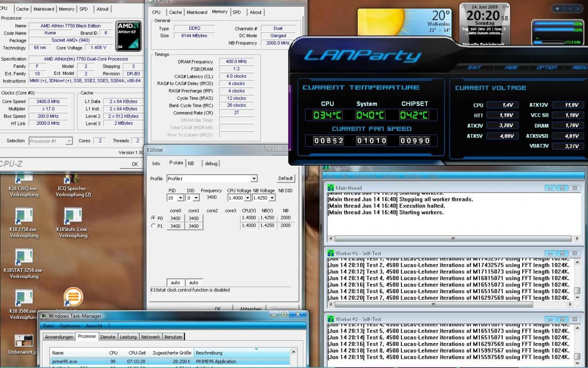Screen dimensions: 588x368
Task: Switch to the Info tab in K10stat
Action: (156, 163)
